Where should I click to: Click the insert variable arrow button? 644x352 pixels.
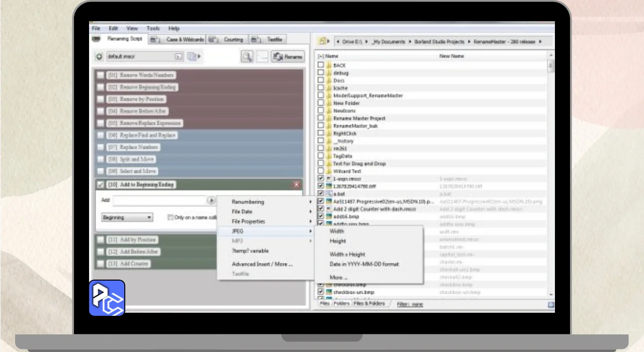211,200
